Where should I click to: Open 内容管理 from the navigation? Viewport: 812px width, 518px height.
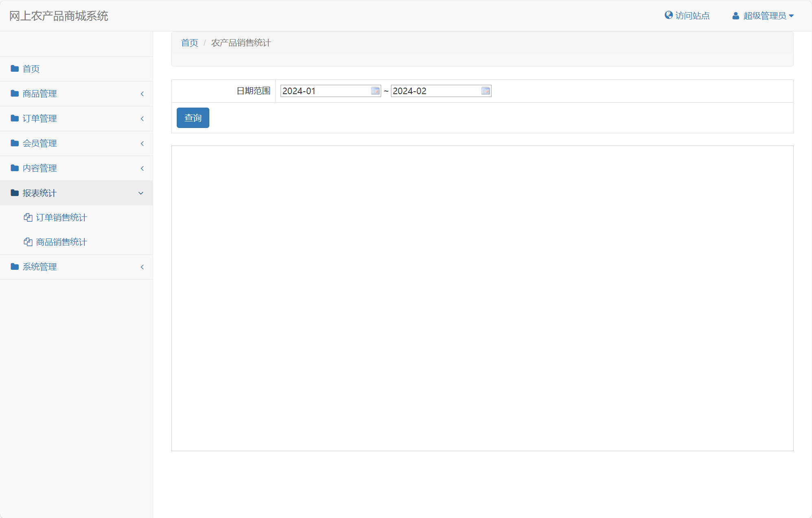[x=40, y=168]
